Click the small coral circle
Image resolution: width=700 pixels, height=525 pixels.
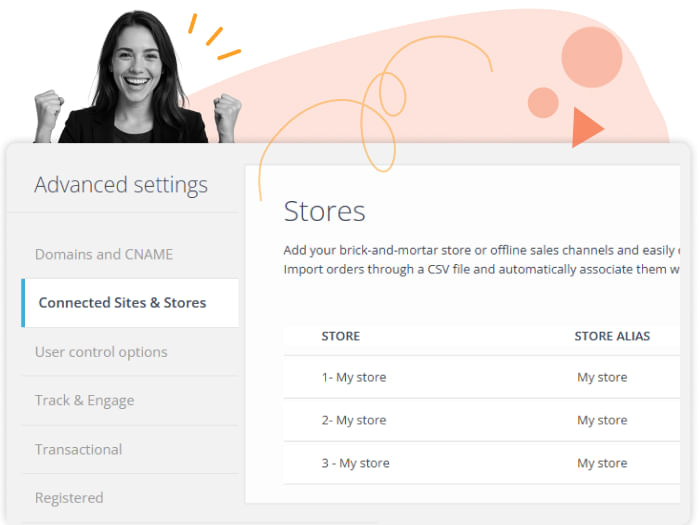click(x=543, y=102)
